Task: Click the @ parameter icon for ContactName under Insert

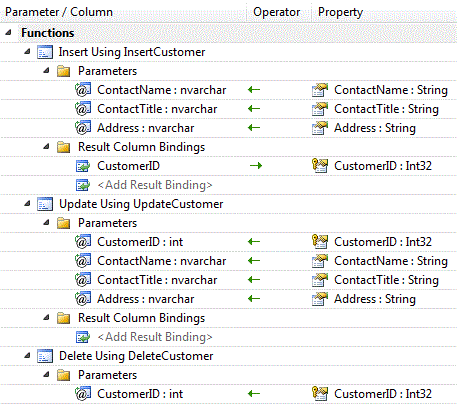Action: (83, 90)
